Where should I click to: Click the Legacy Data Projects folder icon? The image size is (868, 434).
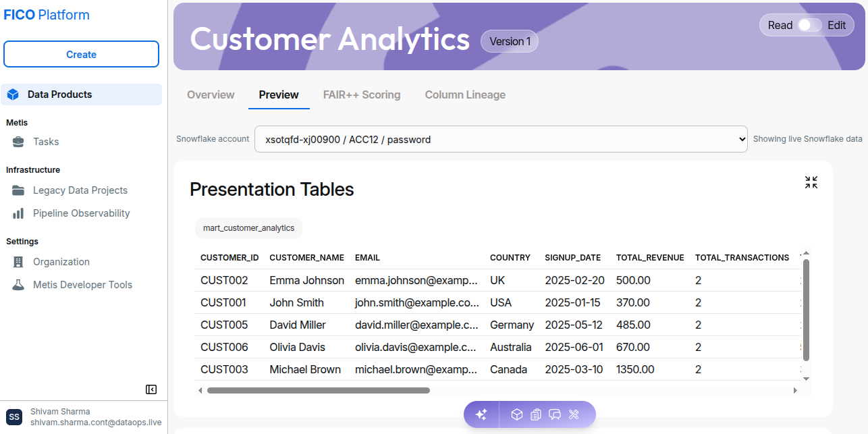(x=19, y=190)
